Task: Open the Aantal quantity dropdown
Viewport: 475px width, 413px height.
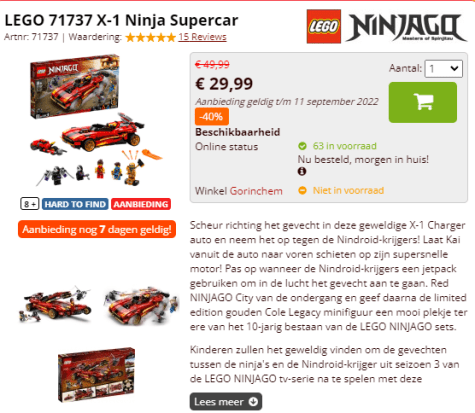Action: click(x=443, y=69)
